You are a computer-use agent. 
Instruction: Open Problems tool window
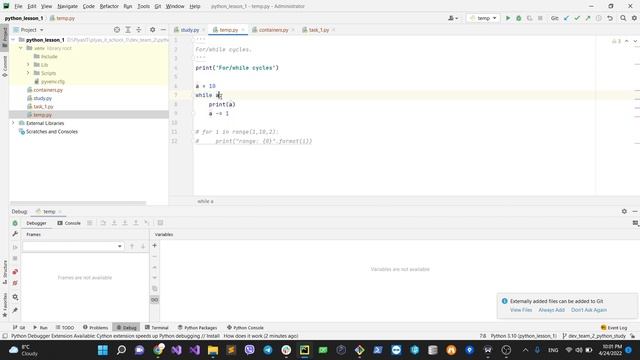coord(96,328)
